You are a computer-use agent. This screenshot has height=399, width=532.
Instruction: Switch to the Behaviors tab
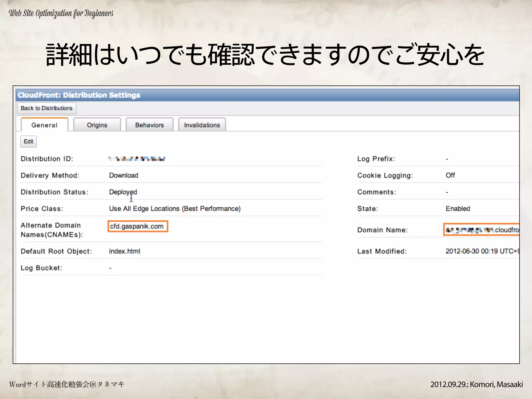[150, 125]
